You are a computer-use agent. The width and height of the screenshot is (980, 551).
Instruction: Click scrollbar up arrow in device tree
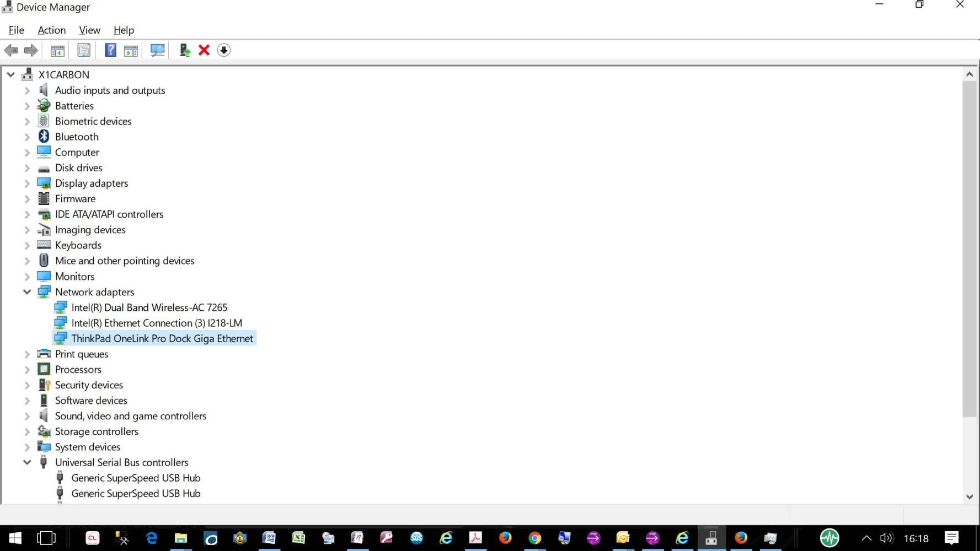tap(970, 74)
